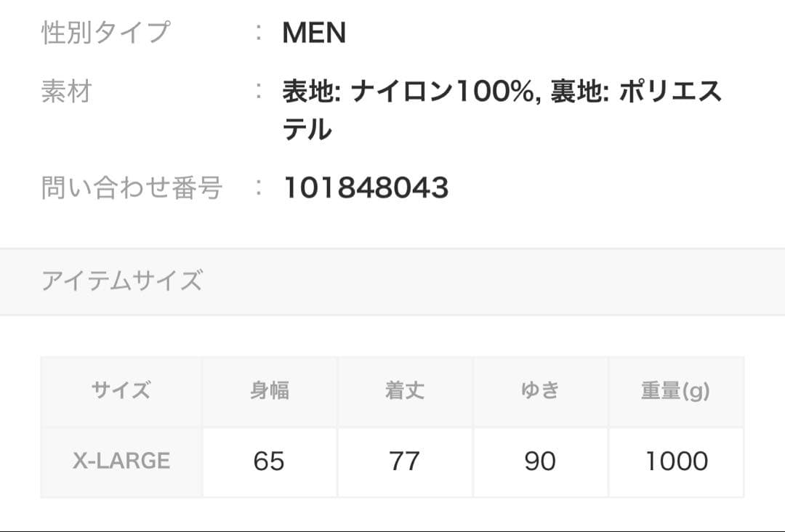Click the 素材 label
Image resolution: width=785 pixels, height=532 pixels.
67,92
